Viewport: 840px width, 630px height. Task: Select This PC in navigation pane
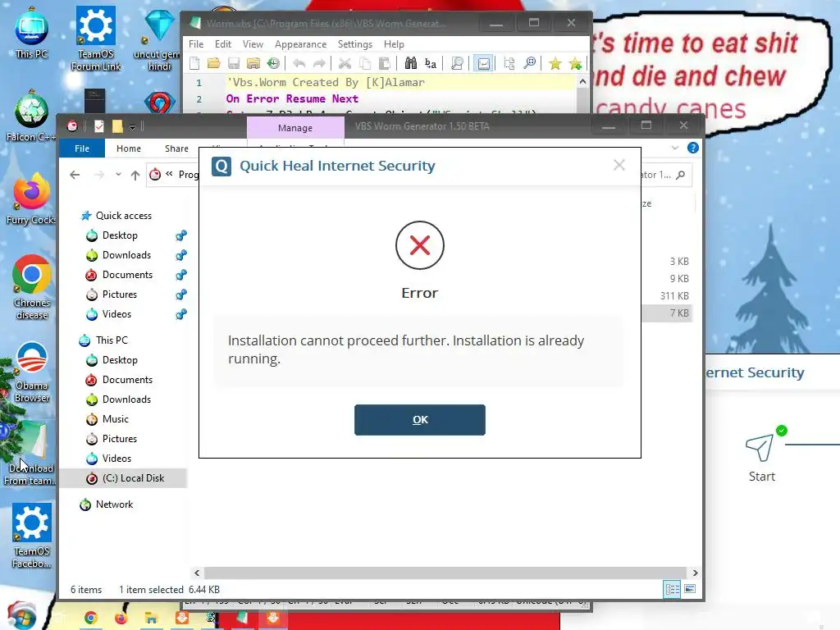point(112,340)
